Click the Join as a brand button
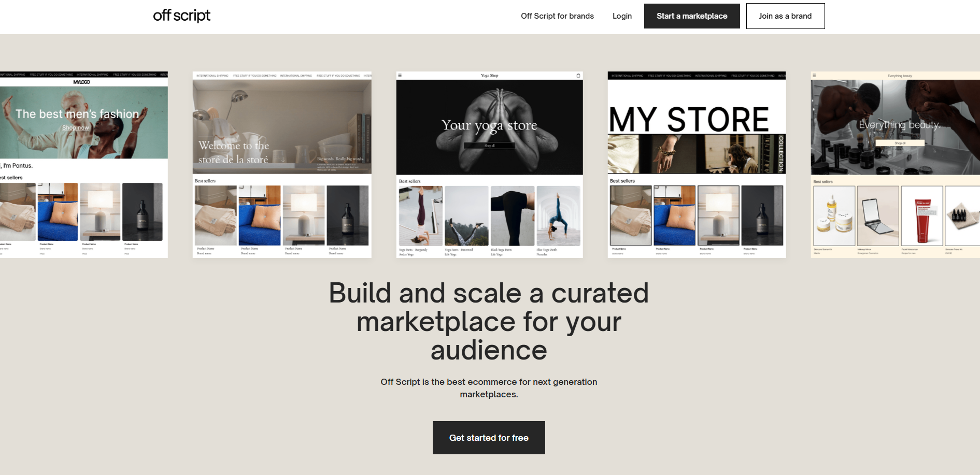The image size is (980, 475). pos(785,16)
